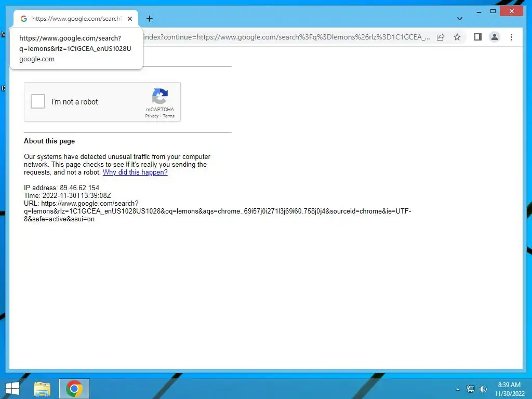Open File Explorer from the taskbar
The width and height of the screenshot is (532, 399).
point(42,389)
